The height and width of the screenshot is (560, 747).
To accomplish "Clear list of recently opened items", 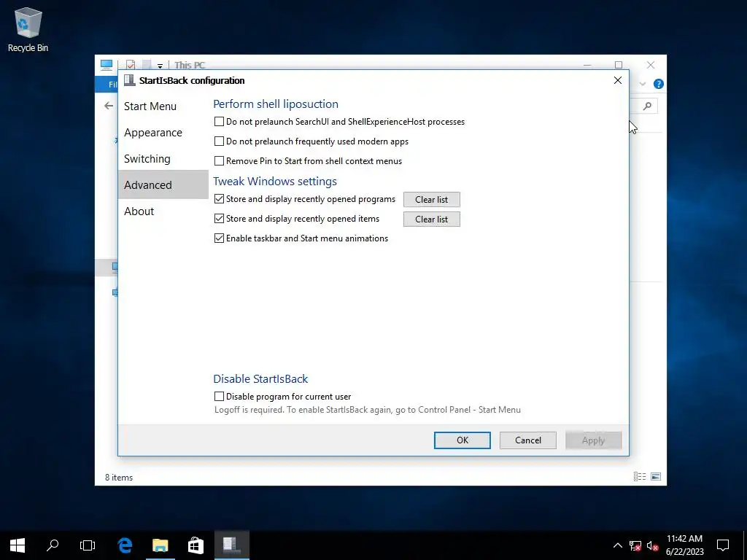I will pyautogui.click(x=432, y=219).
